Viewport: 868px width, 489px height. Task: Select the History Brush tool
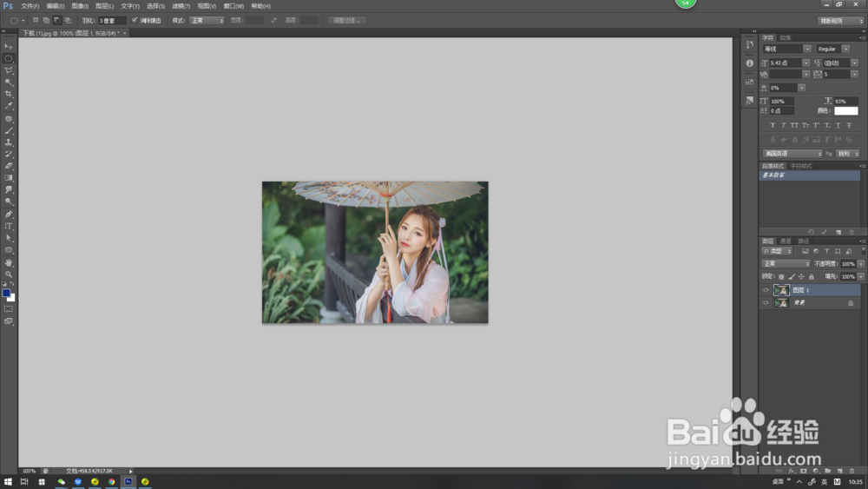pos(9,154)
